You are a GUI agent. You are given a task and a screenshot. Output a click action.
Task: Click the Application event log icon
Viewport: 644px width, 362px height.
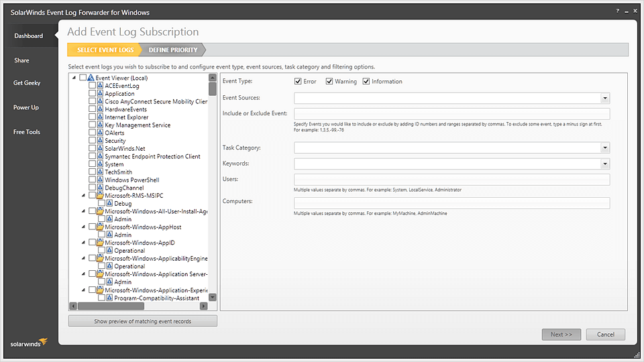coord(101,94)
